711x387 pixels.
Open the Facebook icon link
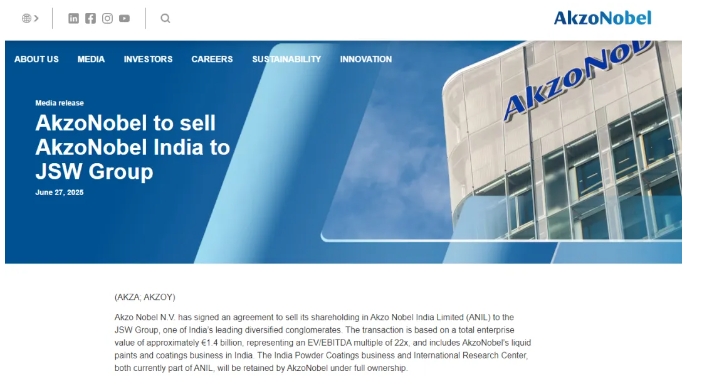[x=90, y=18]
